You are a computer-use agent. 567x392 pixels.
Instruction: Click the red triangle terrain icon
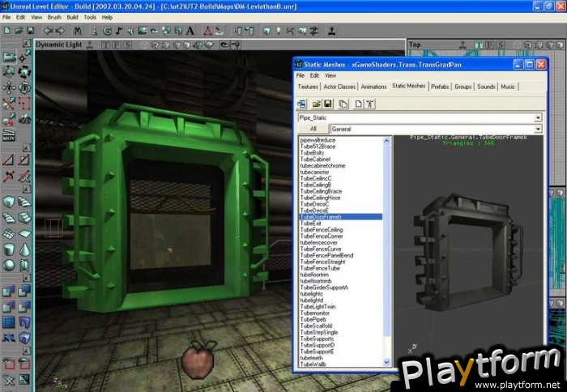[207, 31]
